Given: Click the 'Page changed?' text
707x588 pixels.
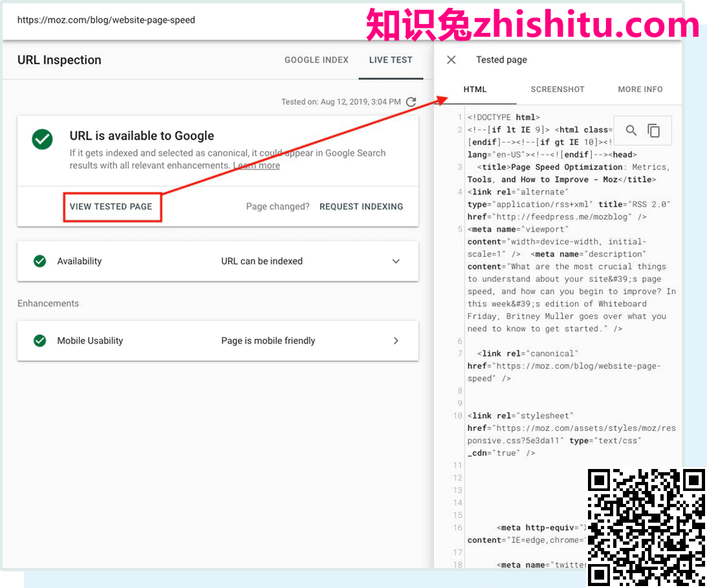Looking at the screenshot, I should click(x=277, y=206).
